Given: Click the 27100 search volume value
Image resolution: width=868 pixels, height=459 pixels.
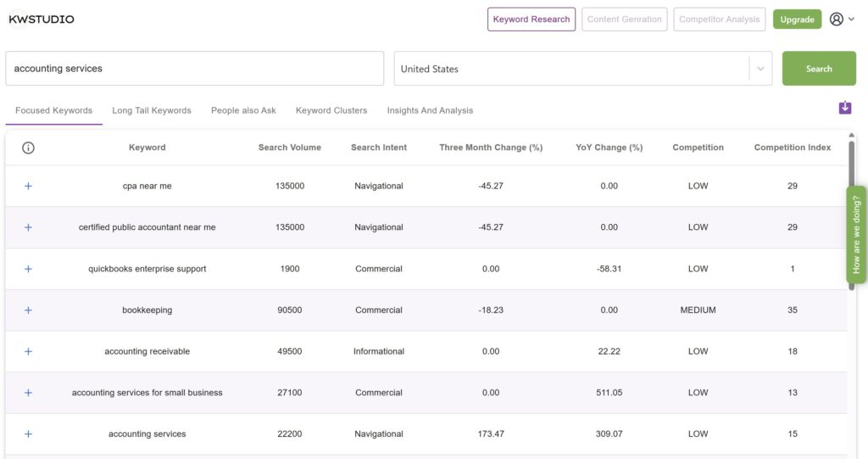Looking at the screenshot, I should tap(290, 393).
